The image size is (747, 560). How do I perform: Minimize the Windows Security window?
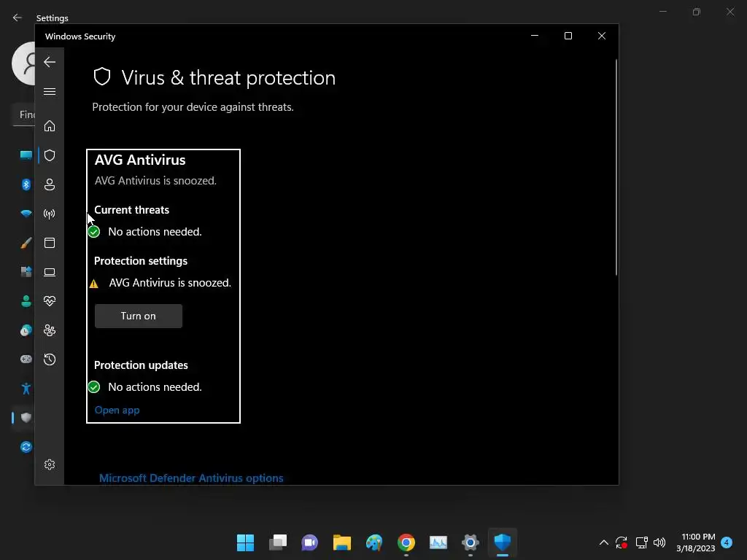pyautogui.click(x=535, y=36)
